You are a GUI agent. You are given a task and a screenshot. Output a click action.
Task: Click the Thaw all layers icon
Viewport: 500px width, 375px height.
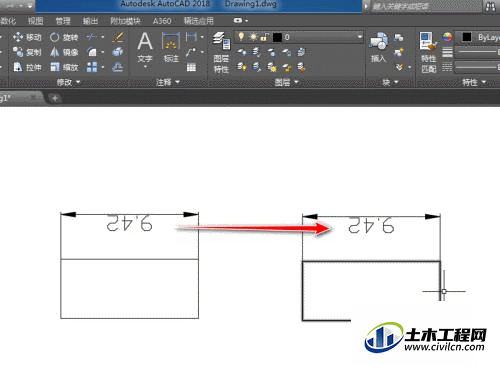[x=271, y=67]
